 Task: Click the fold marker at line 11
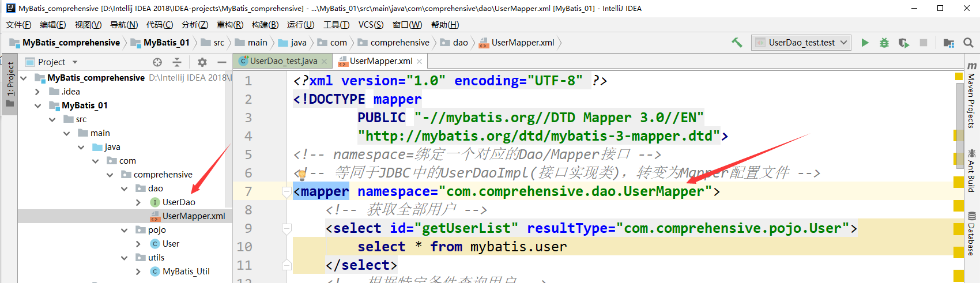(287, 265)
